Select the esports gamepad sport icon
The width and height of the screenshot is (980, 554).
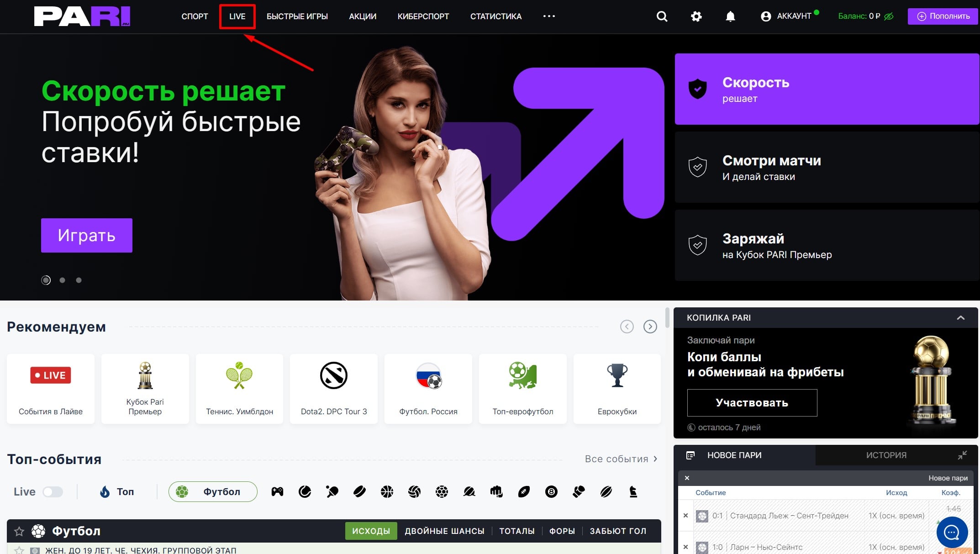pyautogui.click(x=277, y=491)
